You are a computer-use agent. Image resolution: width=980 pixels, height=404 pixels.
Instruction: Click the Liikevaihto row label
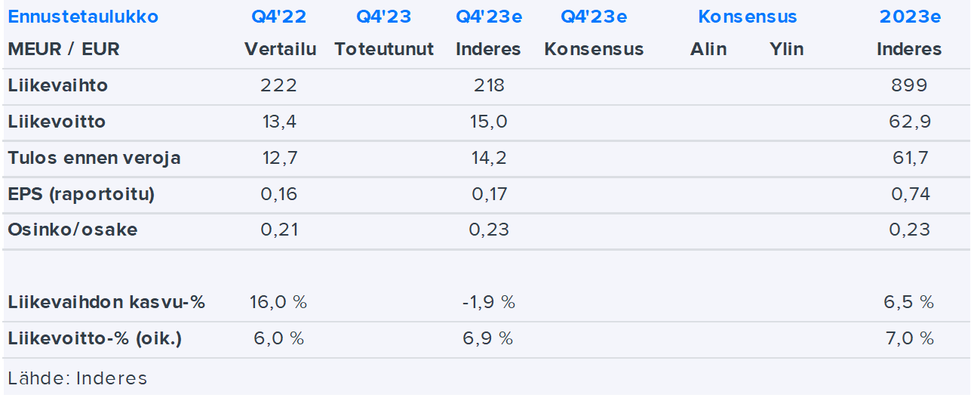point(58,85)
